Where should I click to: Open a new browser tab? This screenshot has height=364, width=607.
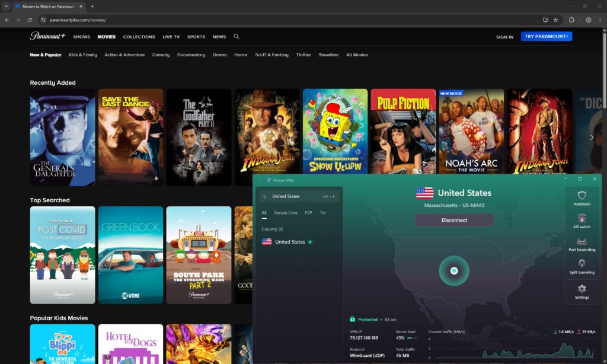(x=92, y=6)
